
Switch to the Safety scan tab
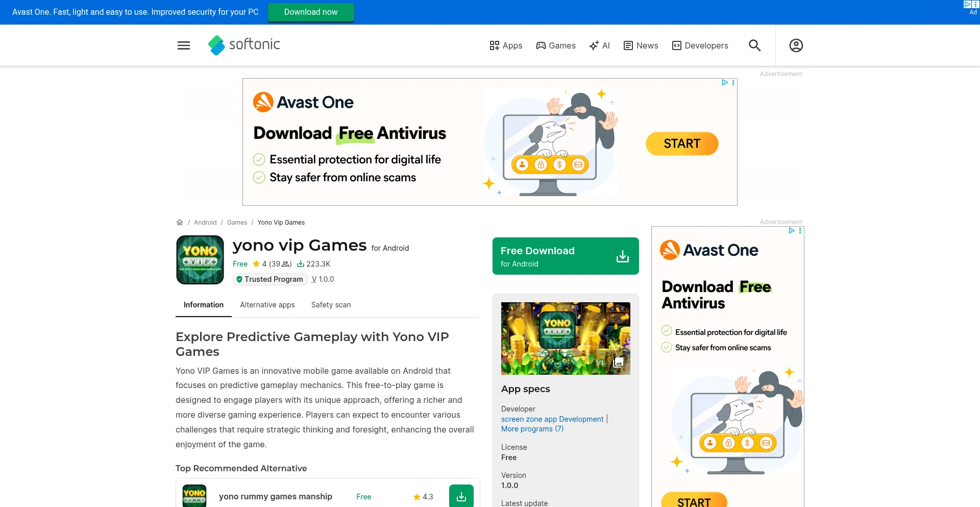click(x=331, y=305)
